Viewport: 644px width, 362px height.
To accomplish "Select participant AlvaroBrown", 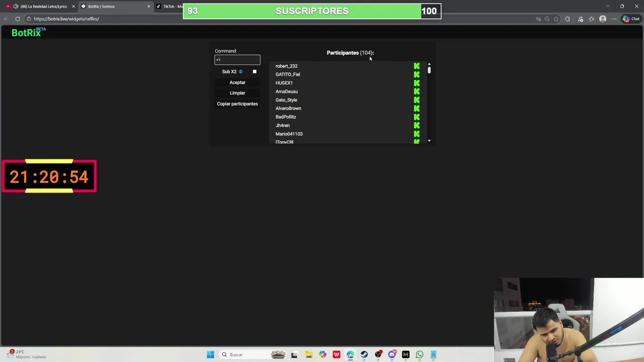I will 288,108.
